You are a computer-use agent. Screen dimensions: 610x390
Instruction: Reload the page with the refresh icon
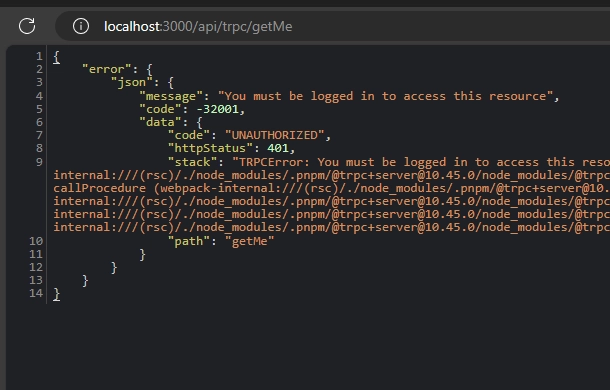27,26
